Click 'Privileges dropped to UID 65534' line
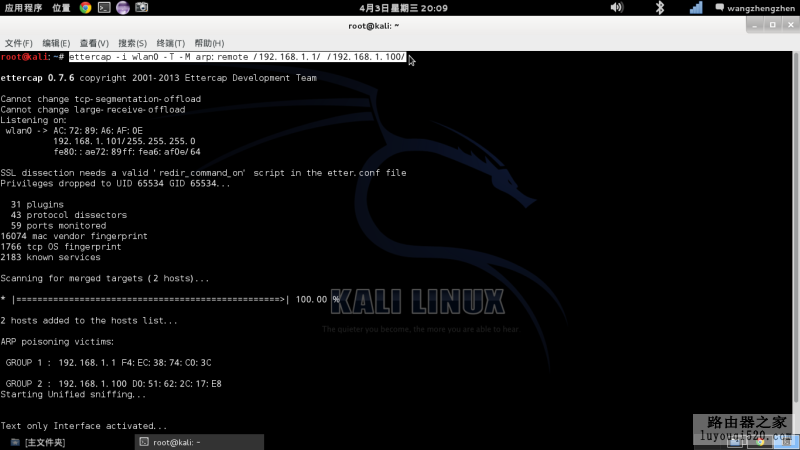 115,184
